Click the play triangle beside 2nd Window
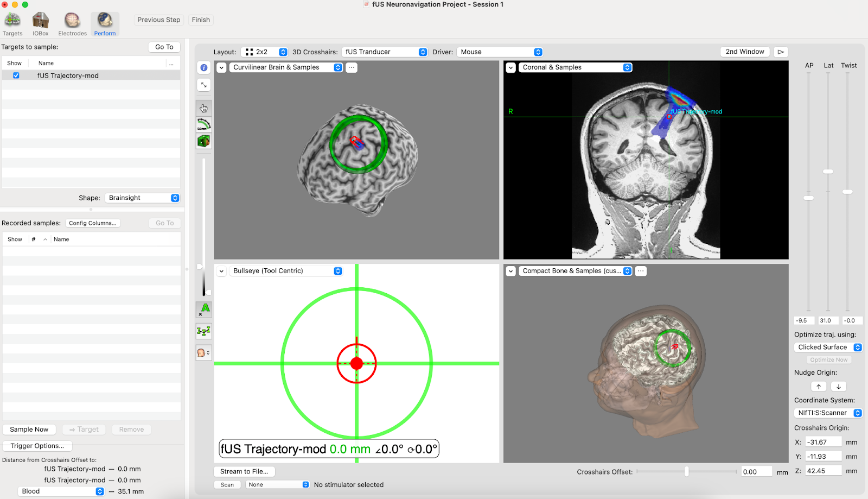This screenshot has height=499, width=868. (x=781, y=52)
